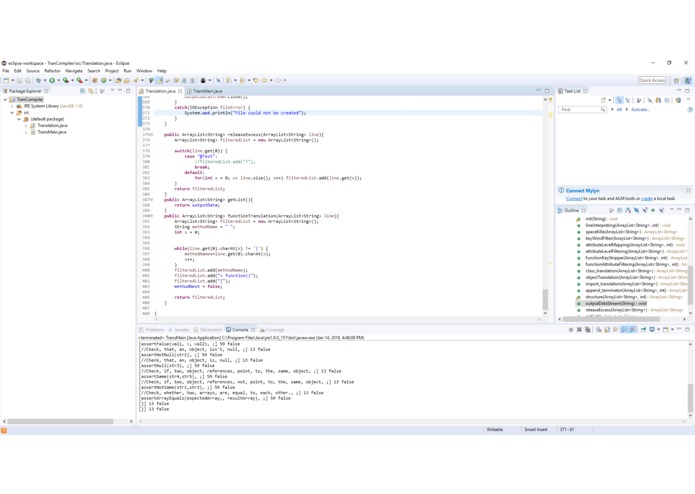
Task: Open the New Task dropdown arrow
Action: (x=609, y=100)
